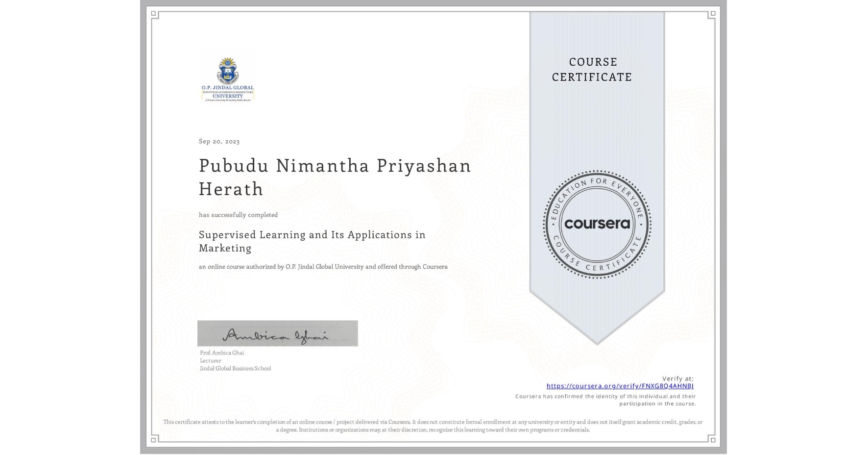The image size is (868, 455).
Task: Click 'Jindal Global Business School' text
Action: click(x=235, y=368)
